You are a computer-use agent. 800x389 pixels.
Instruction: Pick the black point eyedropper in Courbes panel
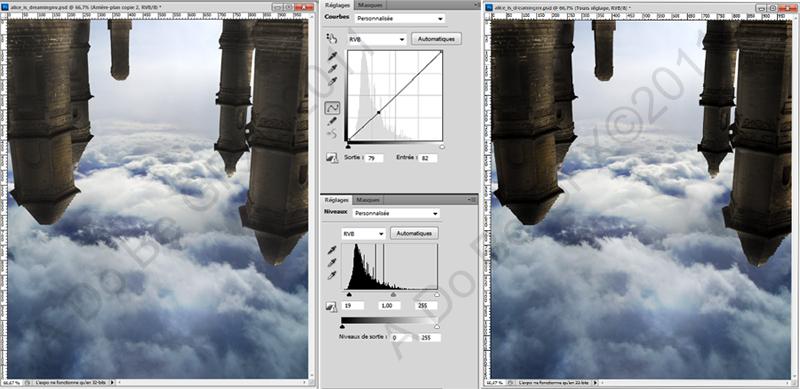point(332,56)
